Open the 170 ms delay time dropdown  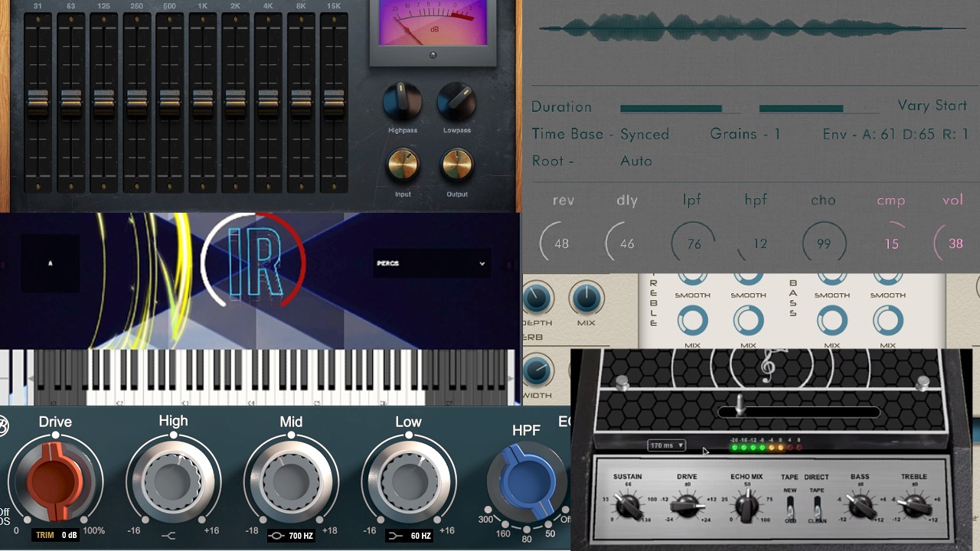[666, 445]
